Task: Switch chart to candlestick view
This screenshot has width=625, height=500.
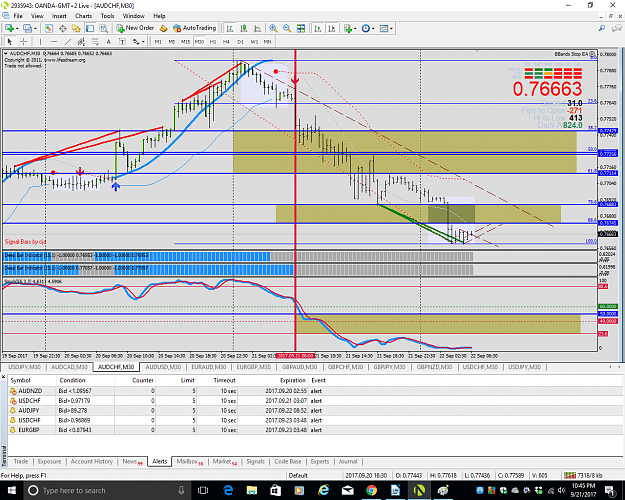Action: [x=244, y=28]
